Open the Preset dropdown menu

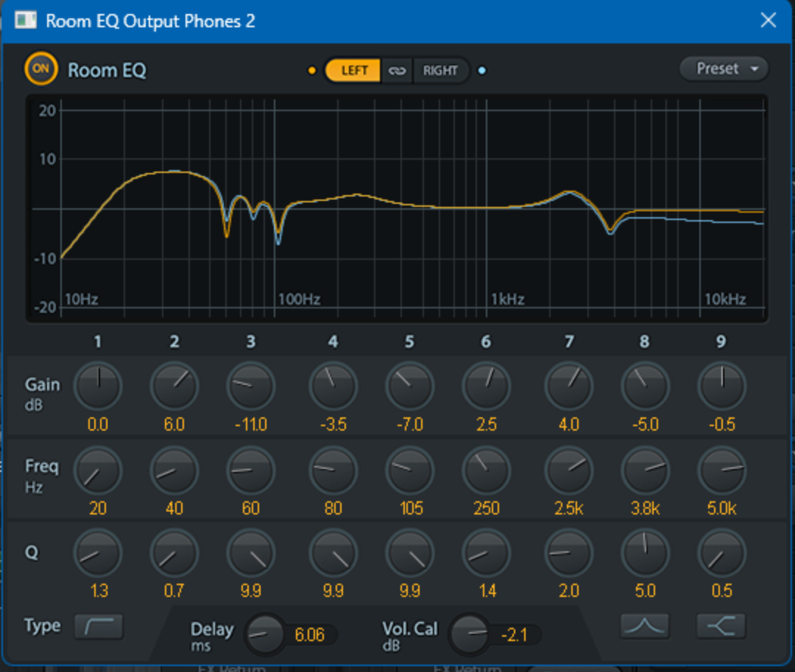(724, 68)
